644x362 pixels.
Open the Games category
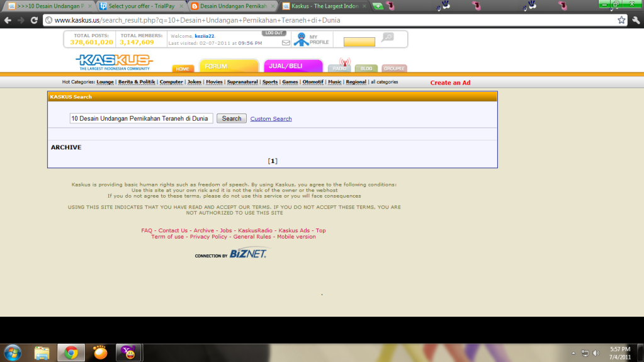click(290, 82)
